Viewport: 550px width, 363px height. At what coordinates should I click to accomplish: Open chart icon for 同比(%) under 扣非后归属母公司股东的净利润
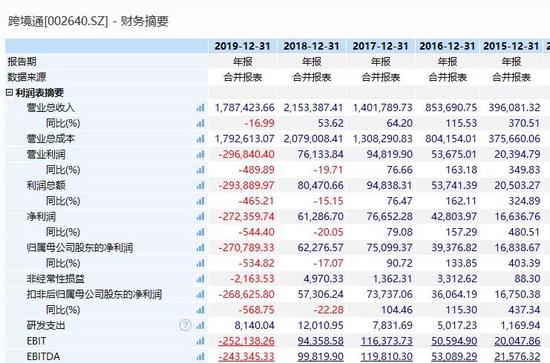click(x=200, y=310)
